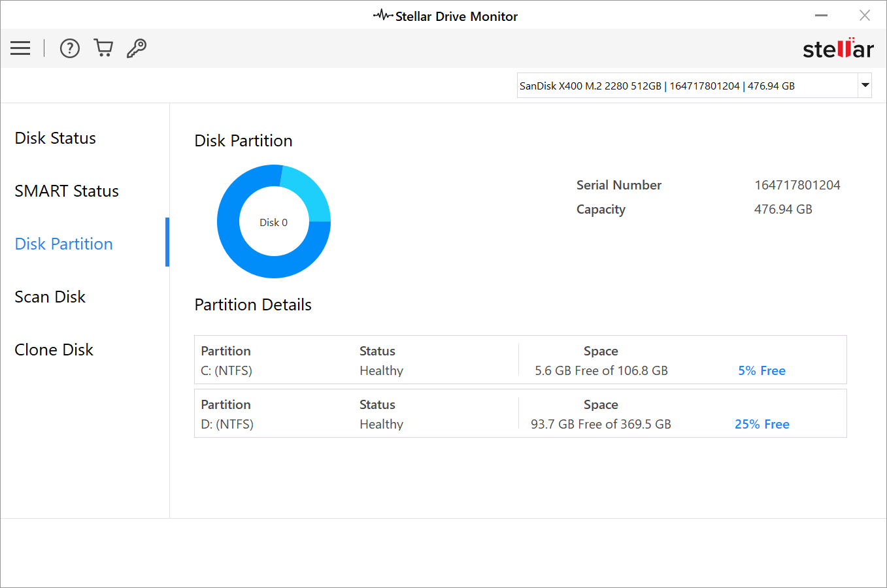This screenshot has width=887, height=588.
Task: Click the shopping cart purchase icon
Action: click(x=103, y=47)
